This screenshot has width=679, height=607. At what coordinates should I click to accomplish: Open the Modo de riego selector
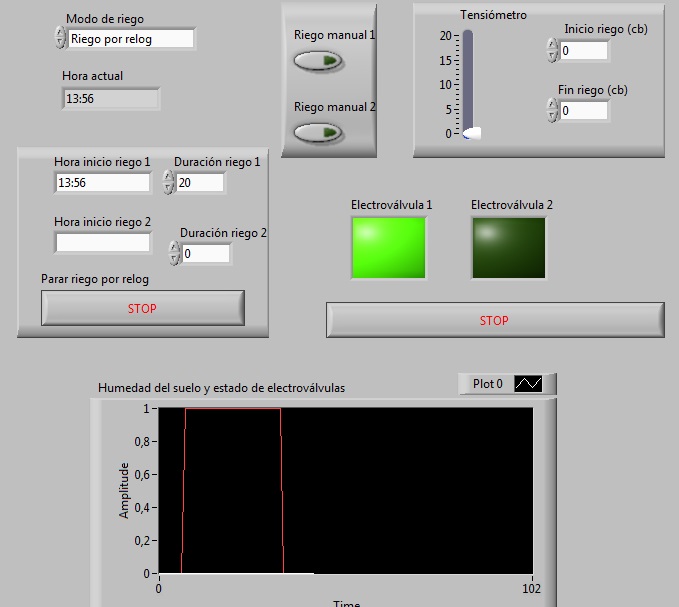click(x=131, y=39)
